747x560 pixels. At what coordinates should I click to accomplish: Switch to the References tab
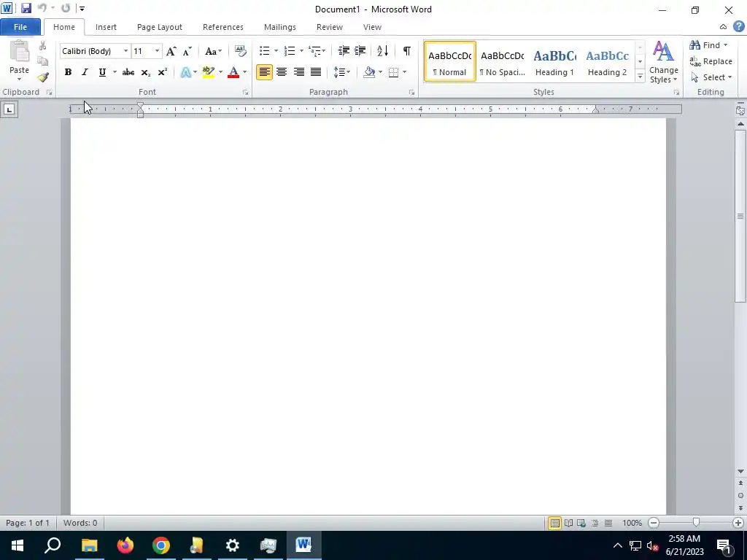223,27
